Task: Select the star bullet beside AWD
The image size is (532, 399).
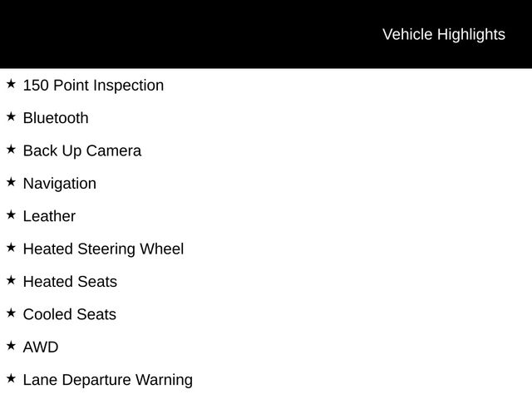Action: pyautogui.click(x=11, y=346)
